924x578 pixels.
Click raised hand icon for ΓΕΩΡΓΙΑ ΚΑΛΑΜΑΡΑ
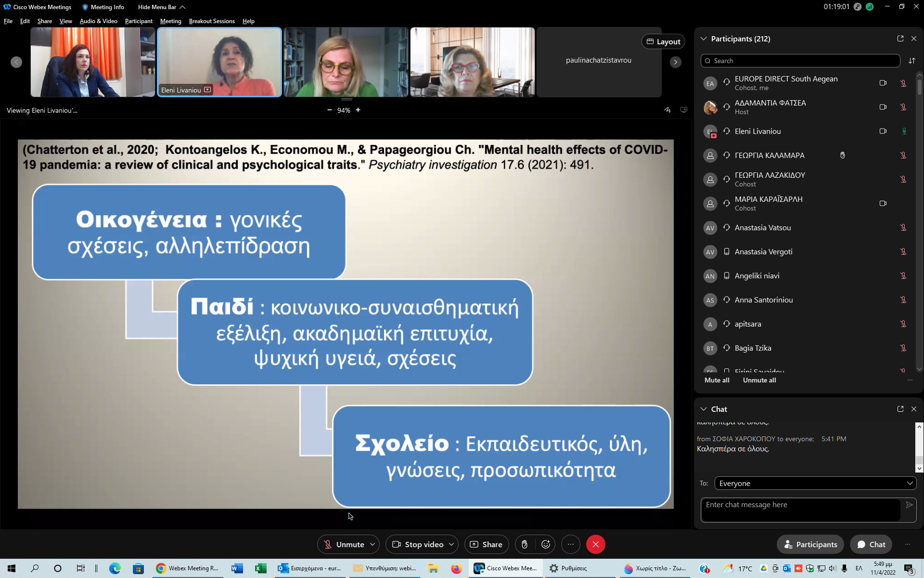tap(843, 155)
